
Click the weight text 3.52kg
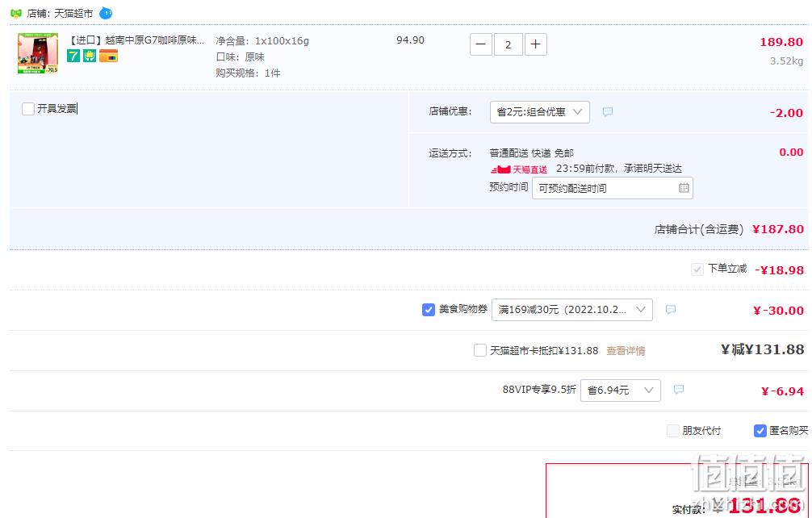pyautogui.click(x=787, y=61)
